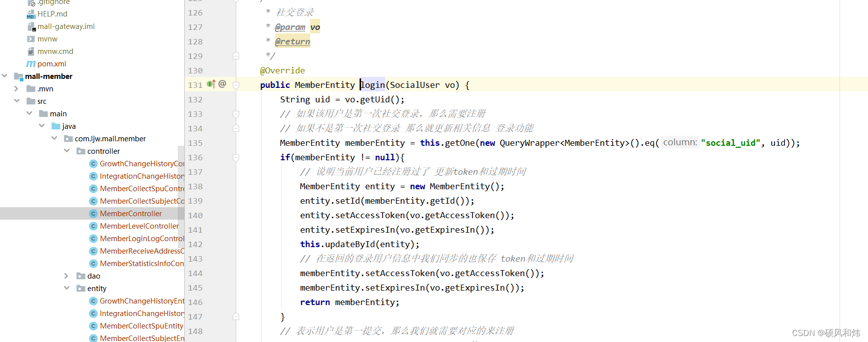Click the .mvn folder icon
Screen dimensions: 868x342
click(31, 89)
